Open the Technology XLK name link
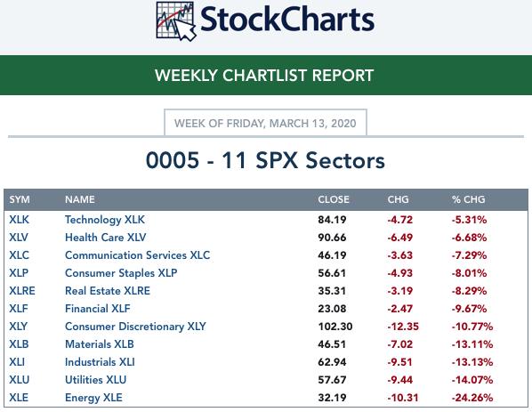This screenshot has height=412, width=532. (105, 220)
